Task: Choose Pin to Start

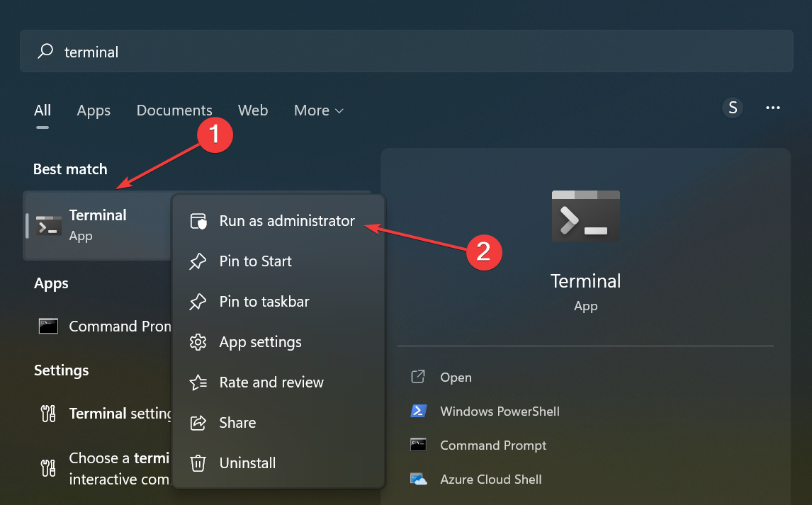Action: coord(278,261)
